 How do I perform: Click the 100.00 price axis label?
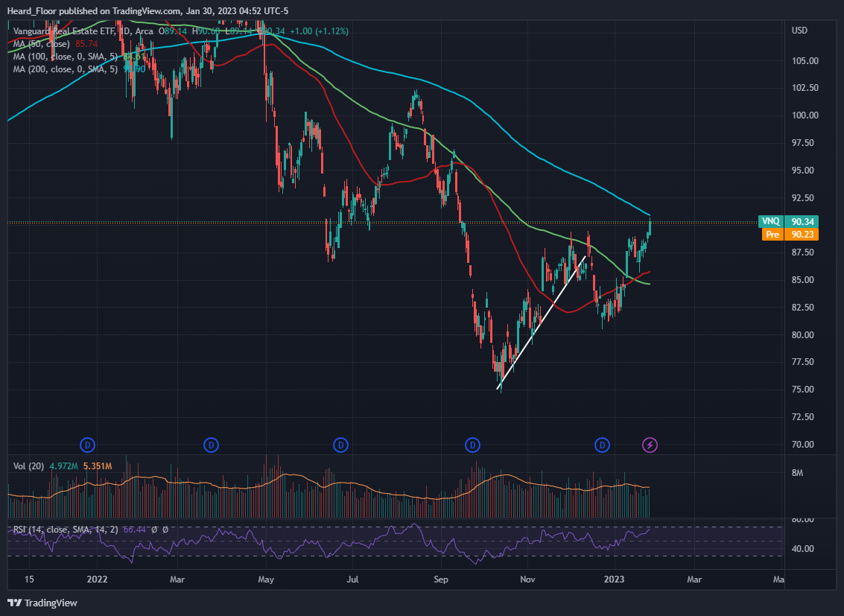click(805, 115)
